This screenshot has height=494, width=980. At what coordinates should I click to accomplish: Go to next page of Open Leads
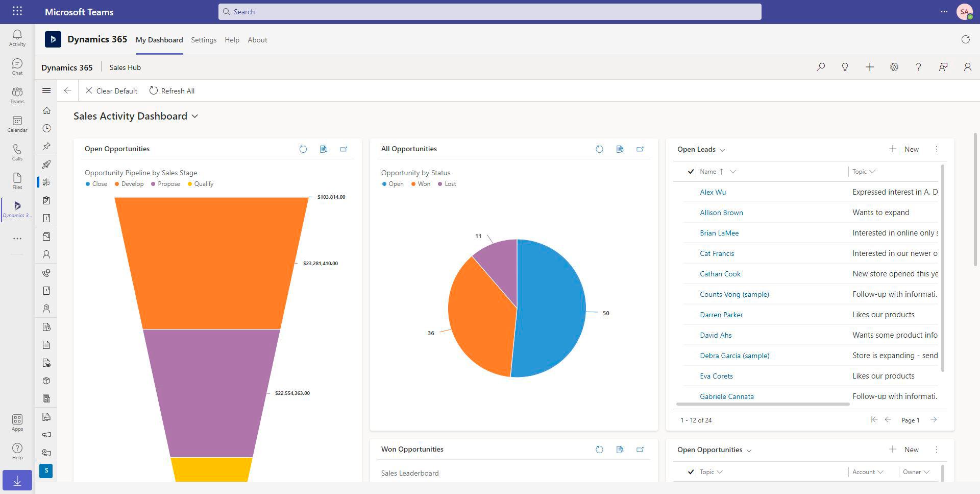(934, 420)
